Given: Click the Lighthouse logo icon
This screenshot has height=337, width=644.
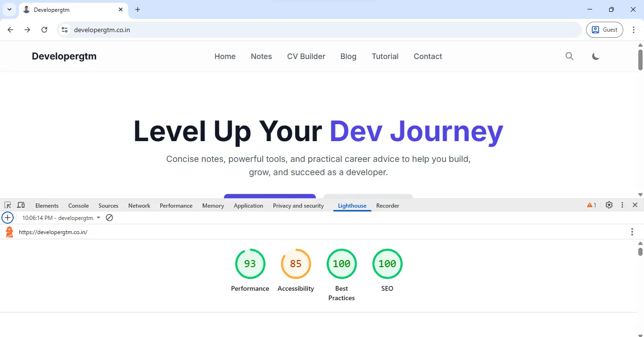Looking at the screenshot, I should tap(9, 232).
